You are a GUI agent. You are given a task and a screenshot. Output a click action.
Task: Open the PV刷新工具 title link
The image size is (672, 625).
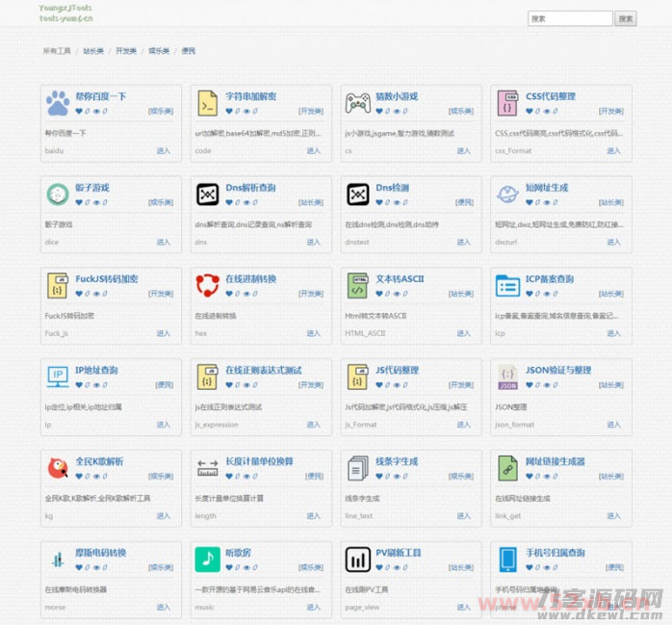tap(399, 553)
